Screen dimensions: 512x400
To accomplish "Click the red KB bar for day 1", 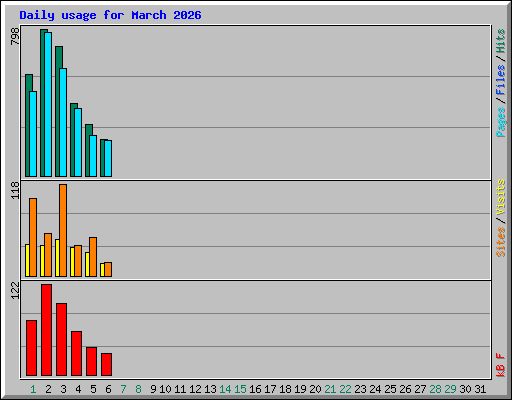I will [x=31, y=348].
